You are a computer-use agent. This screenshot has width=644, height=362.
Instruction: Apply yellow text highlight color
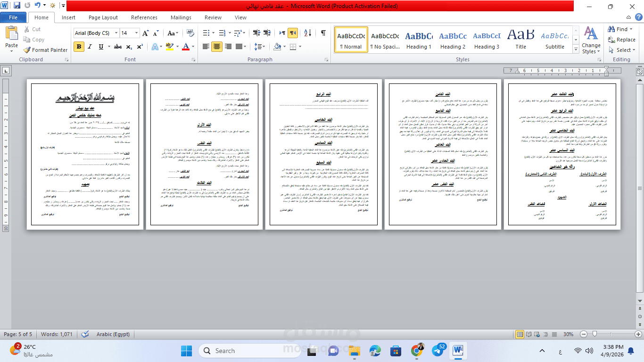tap(170, 47)
